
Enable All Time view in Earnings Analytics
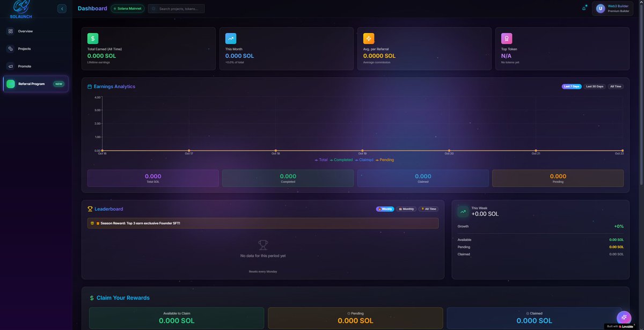616,86
